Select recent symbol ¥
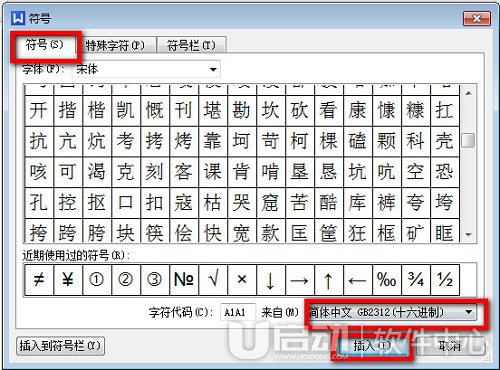500x370 pixels. (68, 279)
